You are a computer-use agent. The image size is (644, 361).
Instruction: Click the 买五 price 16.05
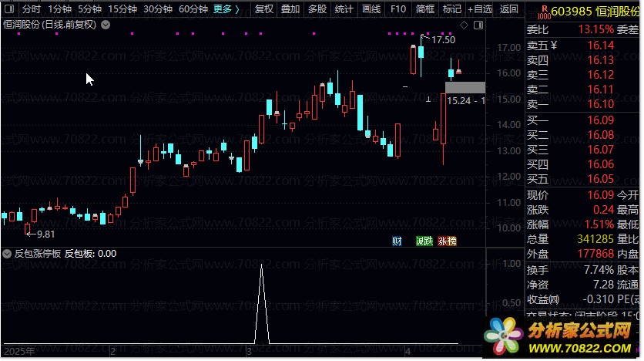point(600,179)
